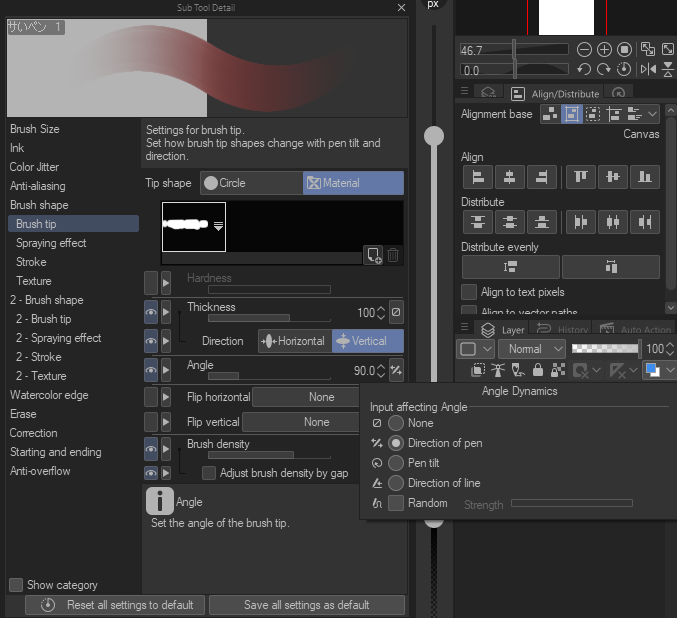
Task: Adjust the layer opacity slider
Action: [606, 349]
